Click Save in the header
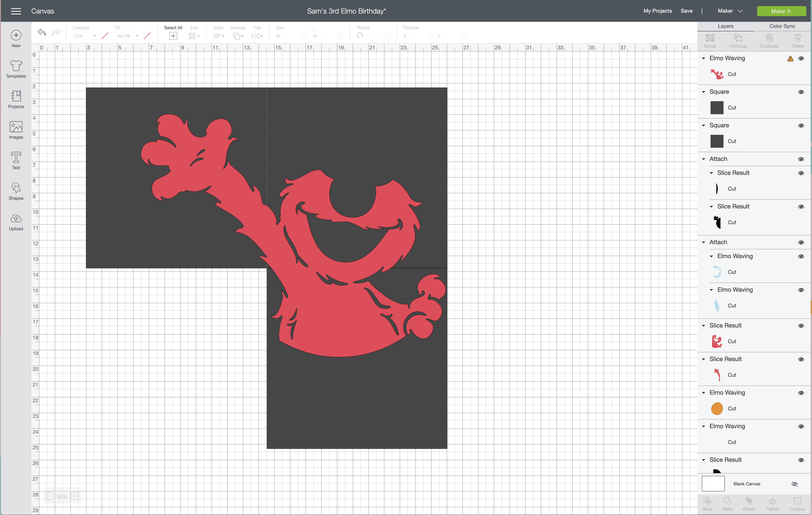Screen dimensions: 812x515 pos(686,11)
